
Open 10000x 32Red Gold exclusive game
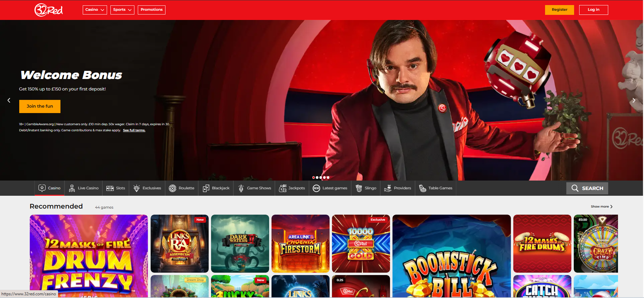361,244
